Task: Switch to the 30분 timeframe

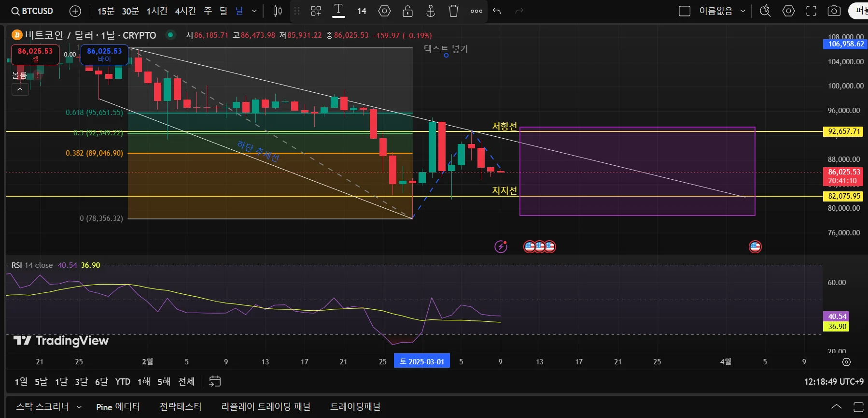Action: point(130,11)
